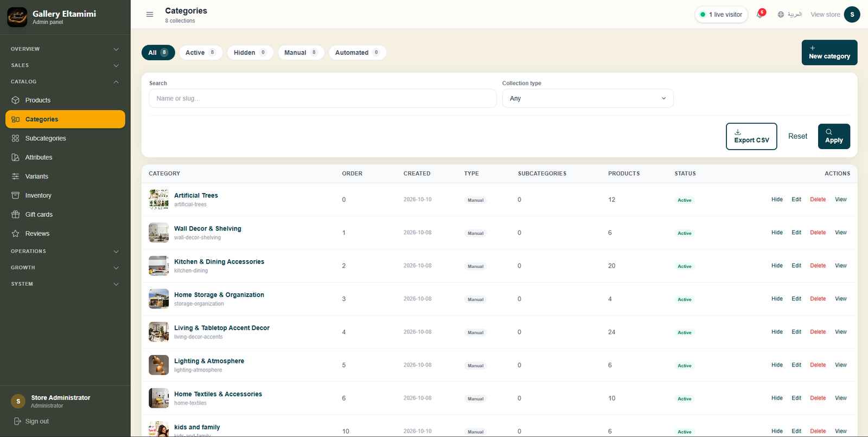Click the Attributes icon in sidebar

[15, 157]
